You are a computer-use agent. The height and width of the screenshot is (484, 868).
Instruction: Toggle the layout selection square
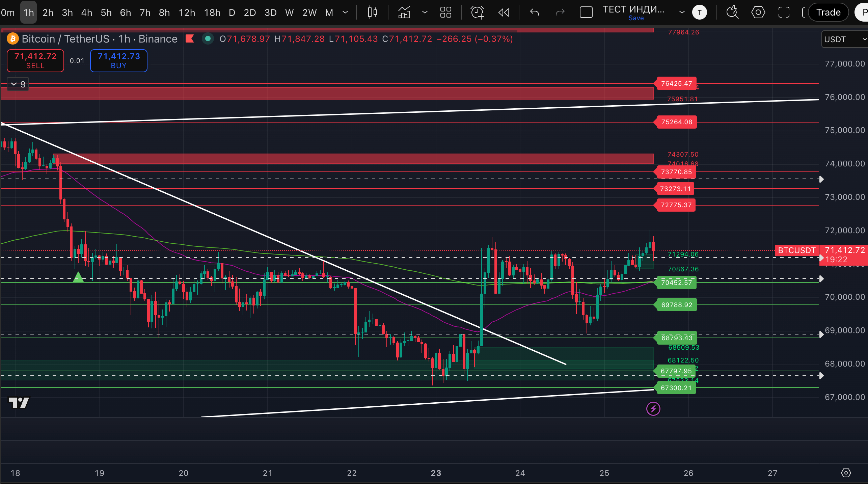(x=586, y=12)
